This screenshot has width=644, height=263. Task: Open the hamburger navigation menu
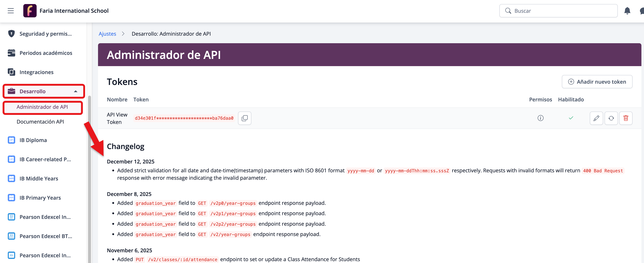click(11, 11)
